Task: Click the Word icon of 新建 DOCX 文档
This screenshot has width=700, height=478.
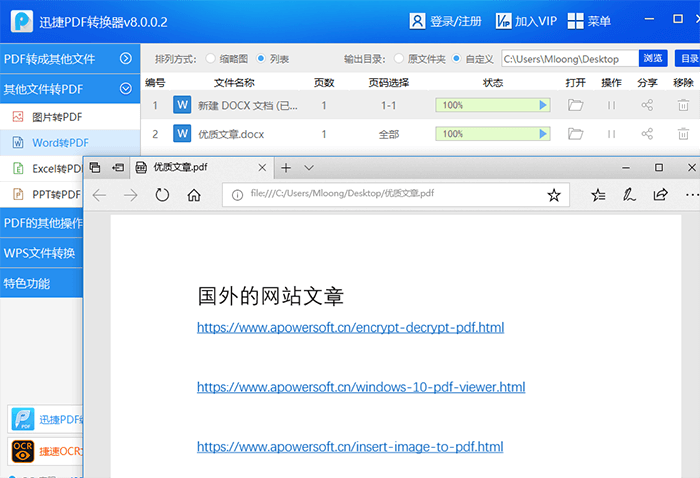Action: pyautogui.click(x=182, y=105)
